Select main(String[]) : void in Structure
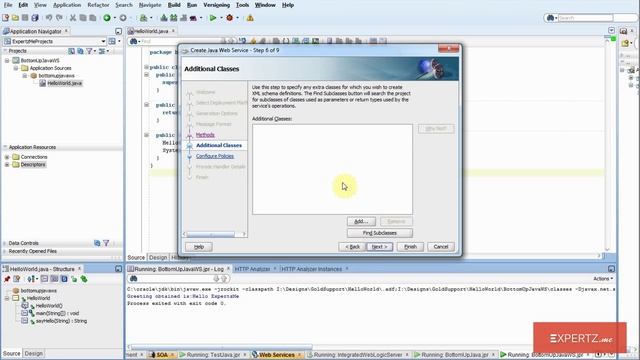Screen dimensions: 640x360 tap(57, 313)
